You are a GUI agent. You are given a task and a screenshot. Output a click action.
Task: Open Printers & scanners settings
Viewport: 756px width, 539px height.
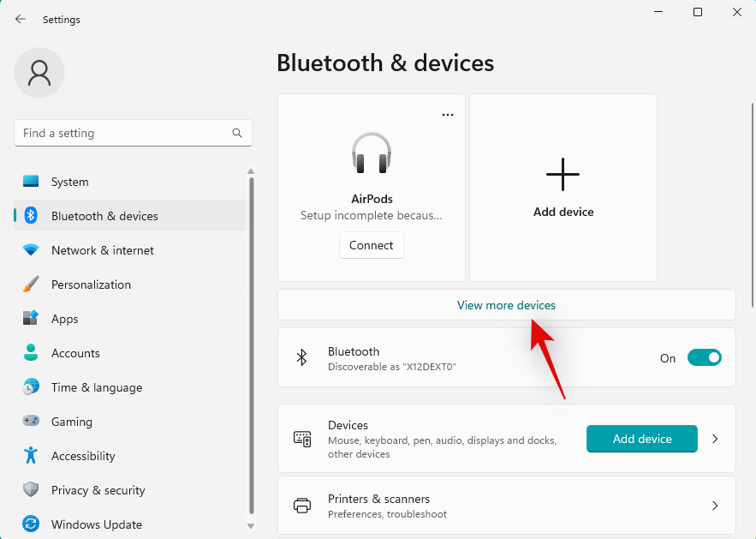507,506
